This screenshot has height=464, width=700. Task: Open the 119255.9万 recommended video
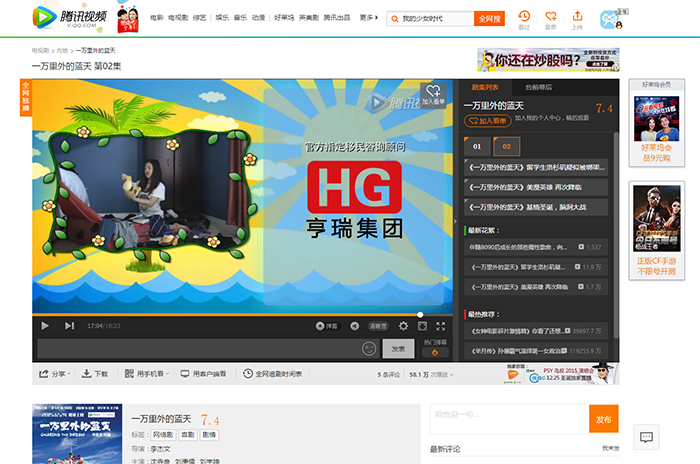point(536,351)
